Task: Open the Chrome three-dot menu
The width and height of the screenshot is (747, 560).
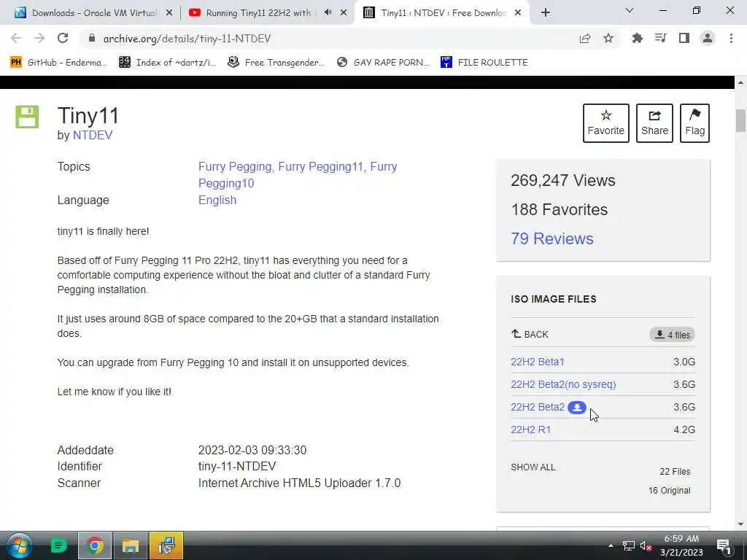Action: point(731,38)
